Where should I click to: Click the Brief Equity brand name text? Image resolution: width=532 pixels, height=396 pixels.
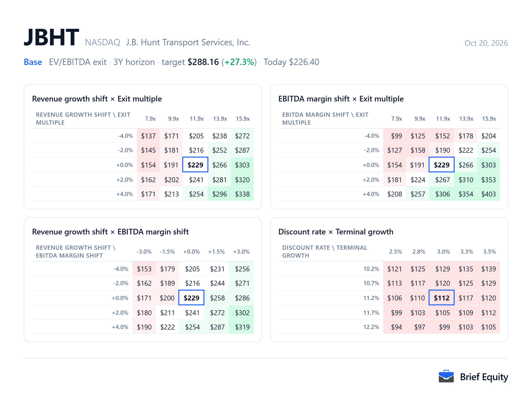click(x=484, y=377)
